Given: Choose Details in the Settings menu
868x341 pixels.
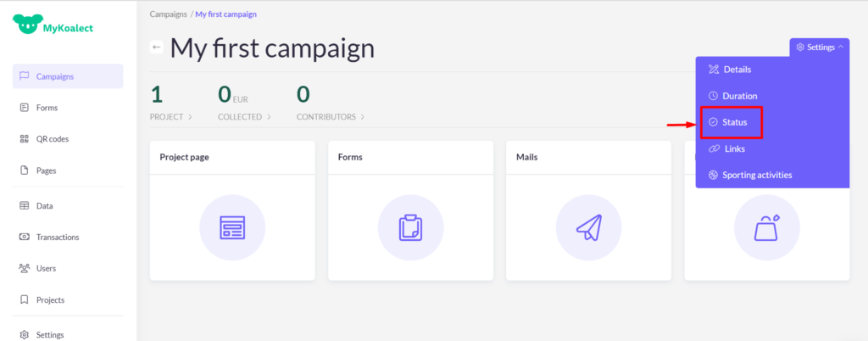Looking at the screenshot, I should tap(737, 70).
